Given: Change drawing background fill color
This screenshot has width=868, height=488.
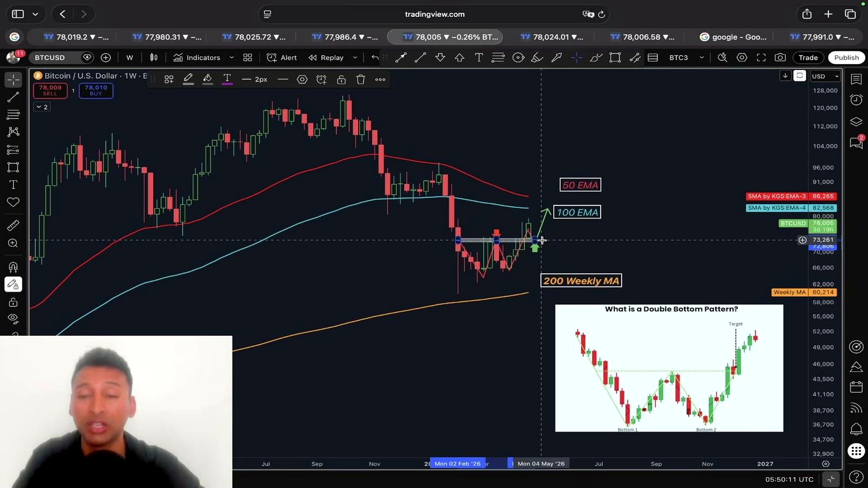Looking at the screenshot, I should [207, 80].
